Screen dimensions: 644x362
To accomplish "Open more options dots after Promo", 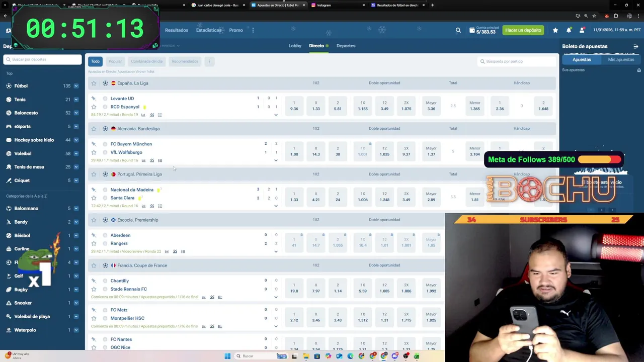I will 253,30.
